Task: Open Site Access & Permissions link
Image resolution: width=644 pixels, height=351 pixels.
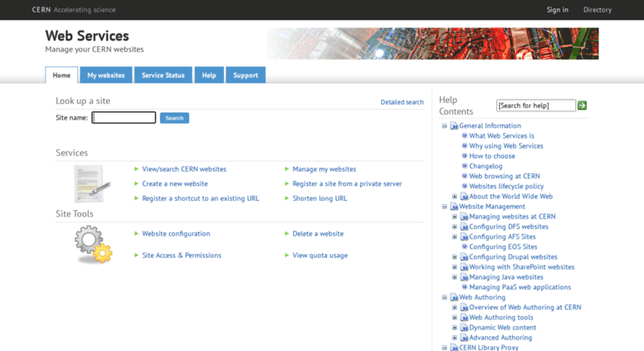Action: tap(182, 256)
